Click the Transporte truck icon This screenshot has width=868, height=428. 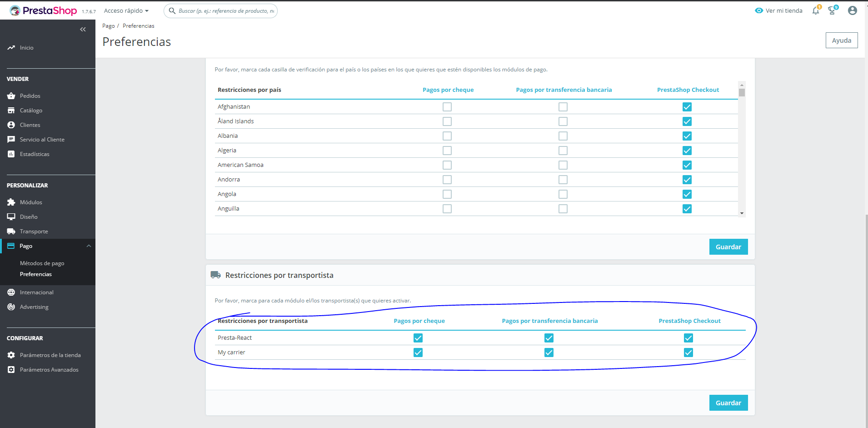pyautogui.click(x=11, y=231)
